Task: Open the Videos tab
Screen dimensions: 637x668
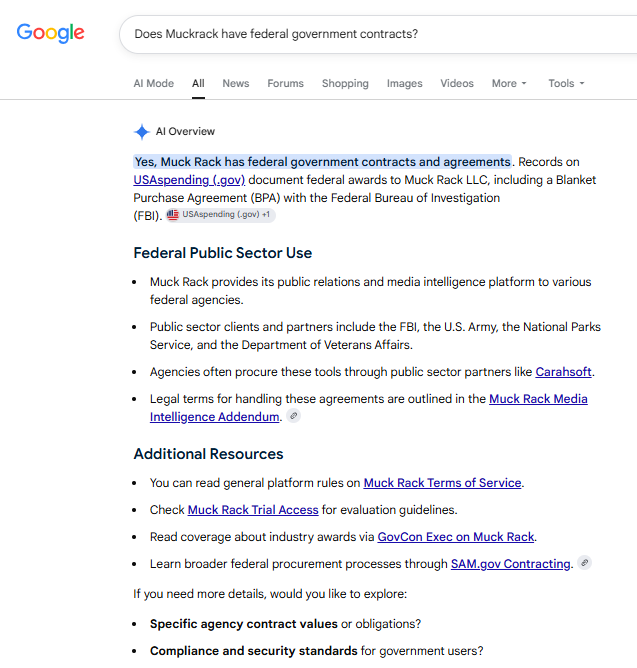Action: pos(457,84)
